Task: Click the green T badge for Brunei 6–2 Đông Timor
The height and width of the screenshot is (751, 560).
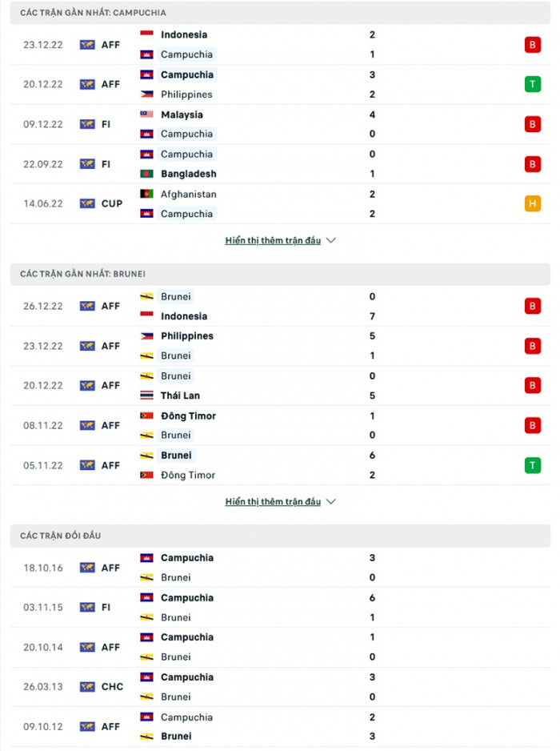Action: coord(532,465)
